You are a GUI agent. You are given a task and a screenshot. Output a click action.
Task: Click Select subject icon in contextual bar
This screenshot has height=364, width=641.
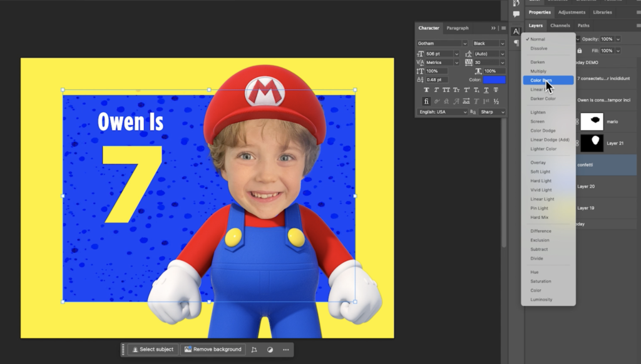[135, 350]
